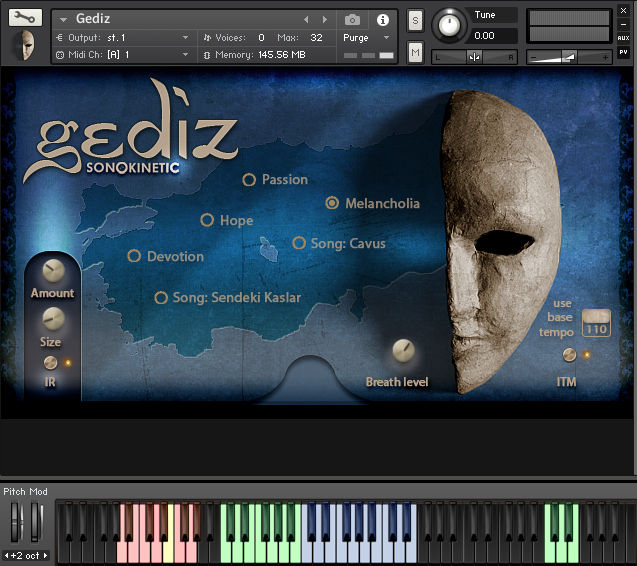
Task: Select the Melancholia radio button
Action: point(332,203)
